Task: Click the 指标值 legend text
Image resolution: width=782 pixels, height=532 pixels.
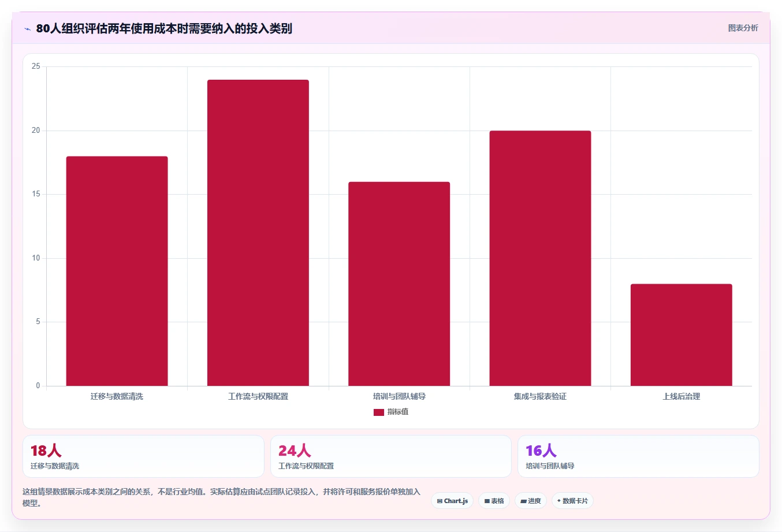Action: [398, 412]
